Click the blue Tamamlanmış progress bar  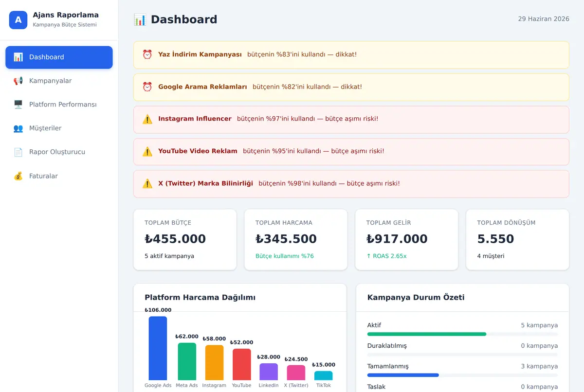point(403,375)
